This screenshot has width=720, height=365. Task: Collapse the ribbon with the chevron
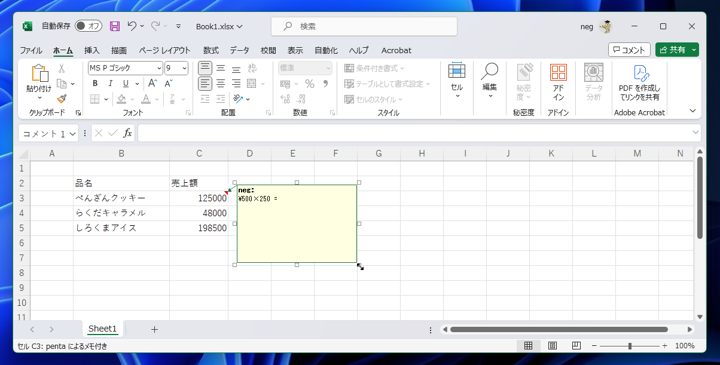pos(693,111)
